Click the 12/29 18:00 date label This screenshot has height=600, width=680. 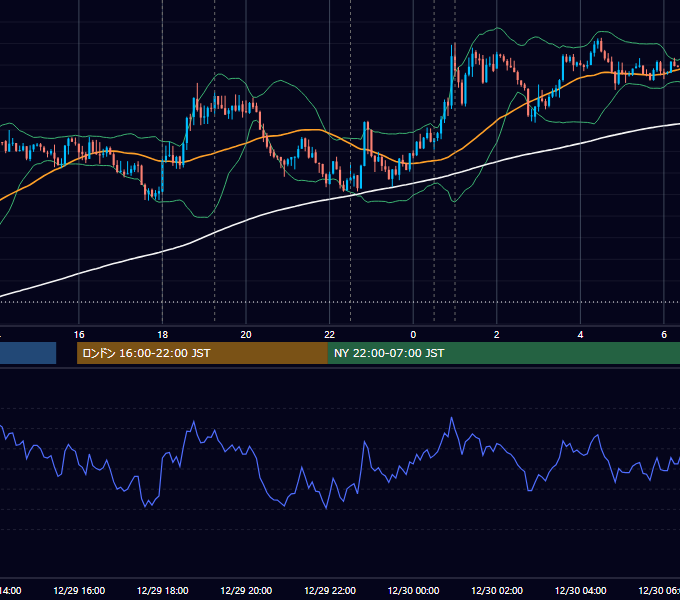(163, 590)
